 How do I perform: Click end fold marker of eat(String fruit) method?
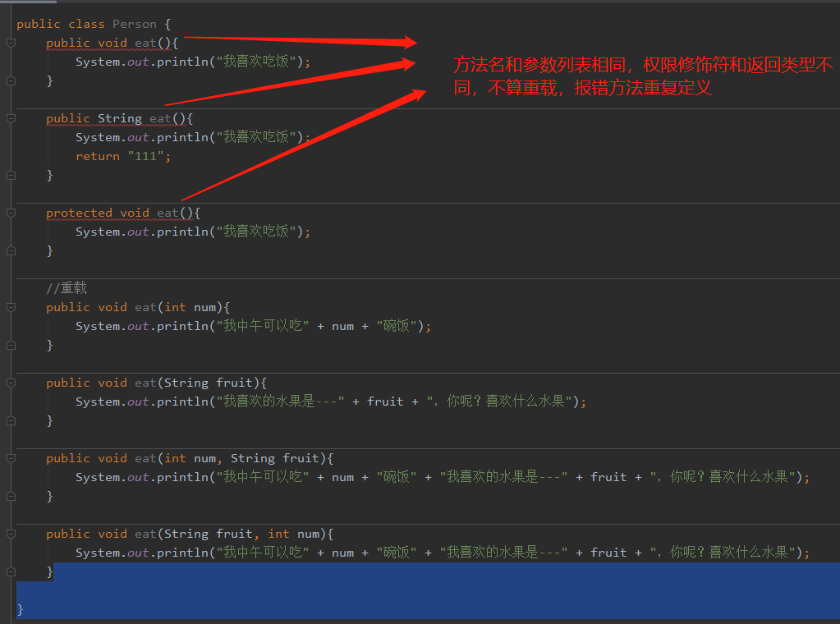coord(11,421)
